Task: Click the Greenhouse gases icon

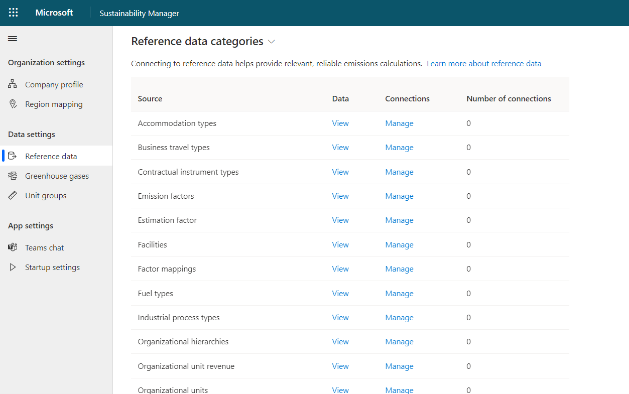Action: 12,176
